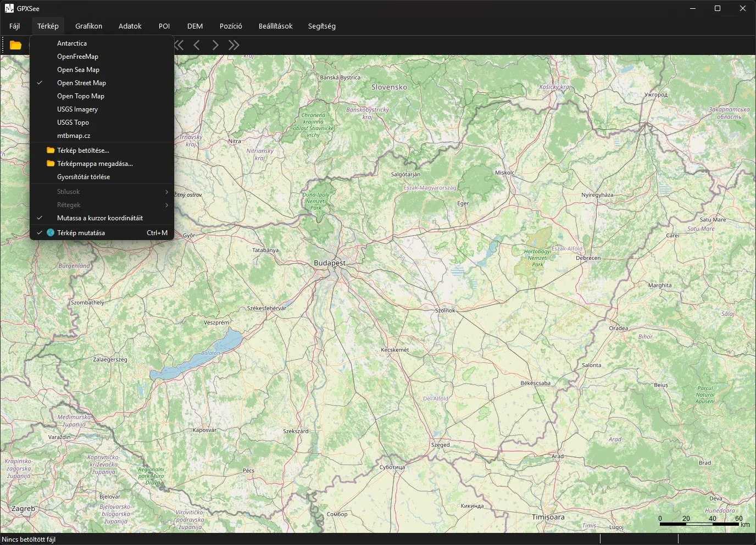This screenshot has width=756, height=545.
Task: Open the POI menu
Action: [164, 26]
